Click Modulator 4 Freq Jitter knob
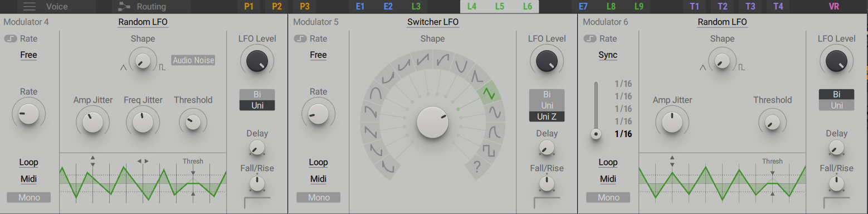Image resolution: width=868 pixels, height=214 pixels. click(143, 122)
